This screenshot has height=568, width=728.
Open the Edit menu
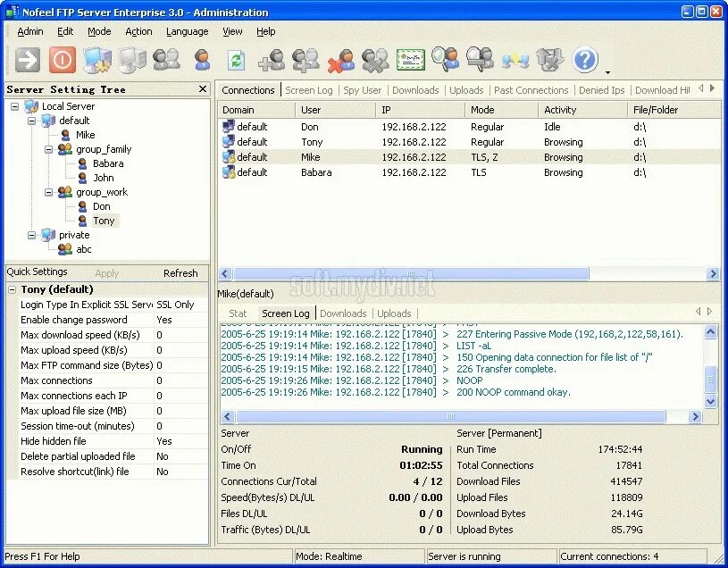pyautogui.click(x=65, y=31)
